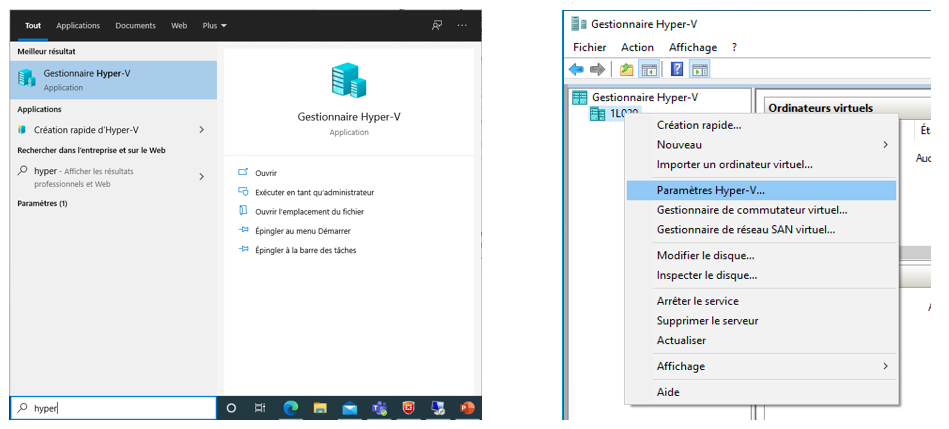The width and height of the screenshot is (949, 429).
Task: Expand Affichage submenu in context menu
Action: (x=761, y=366)
